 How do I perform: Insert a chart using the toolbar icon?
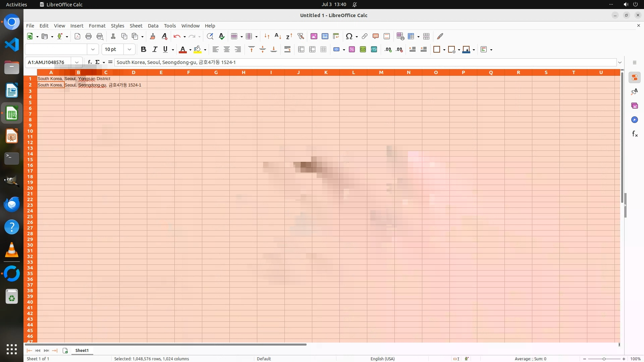(325, 36)
